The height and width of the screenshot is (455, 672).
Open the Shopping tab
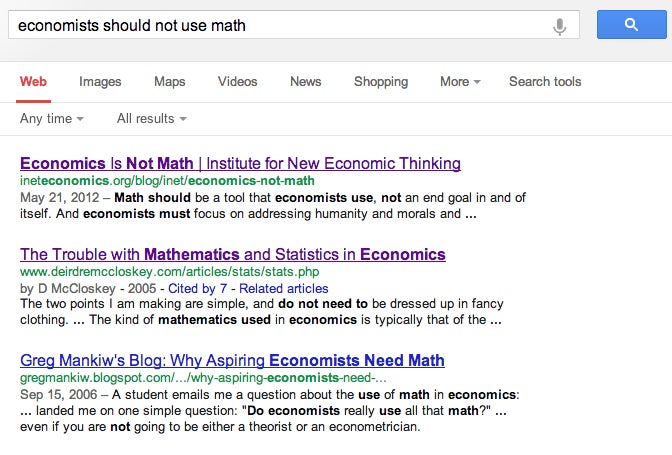[x=381, y=81]
